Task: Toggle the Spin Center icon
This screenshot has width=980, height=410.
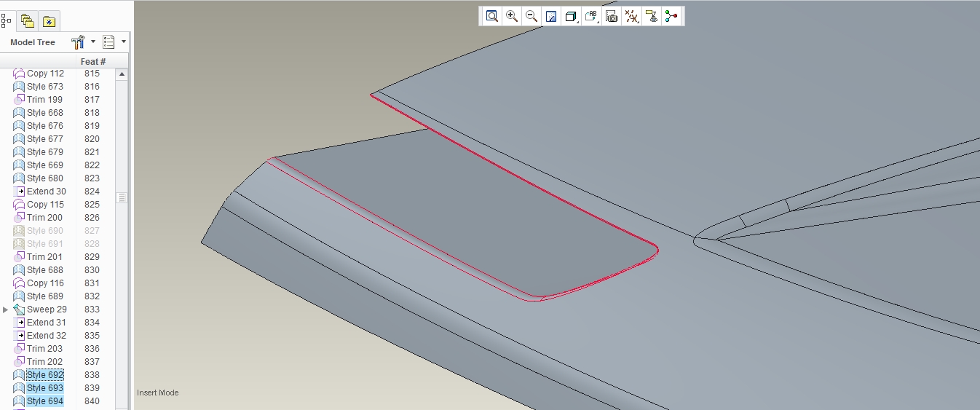Action: (x=671, y=16)
